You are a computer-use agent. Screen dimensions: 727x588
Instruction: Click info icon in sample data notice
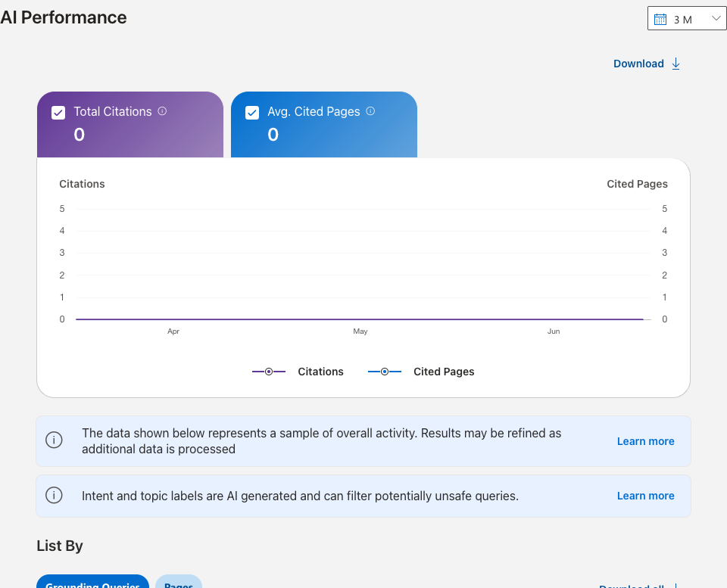coord(54,440)
